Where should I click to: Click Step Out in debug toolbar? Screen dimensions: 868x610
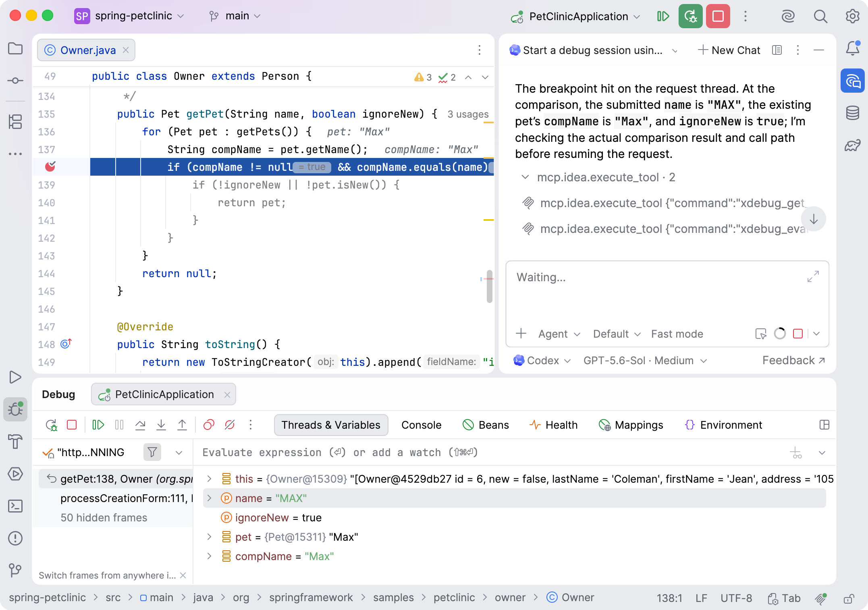click(182, 425)
